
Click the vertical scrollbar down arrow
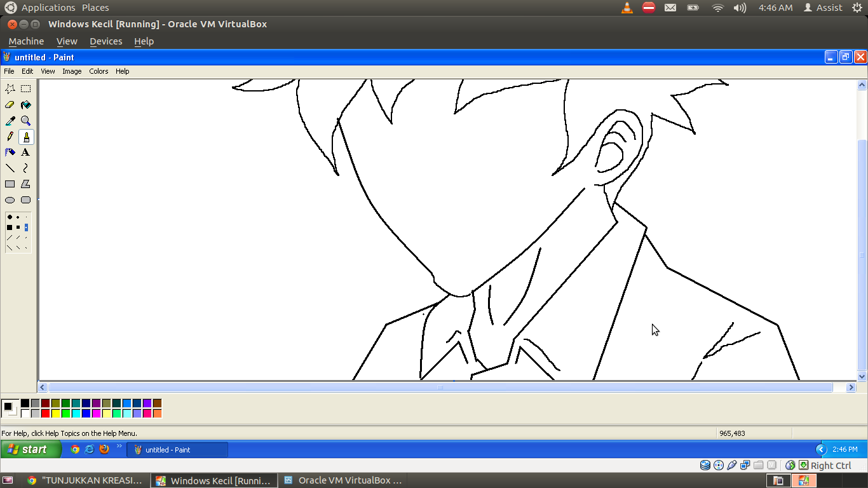[862, 377]
